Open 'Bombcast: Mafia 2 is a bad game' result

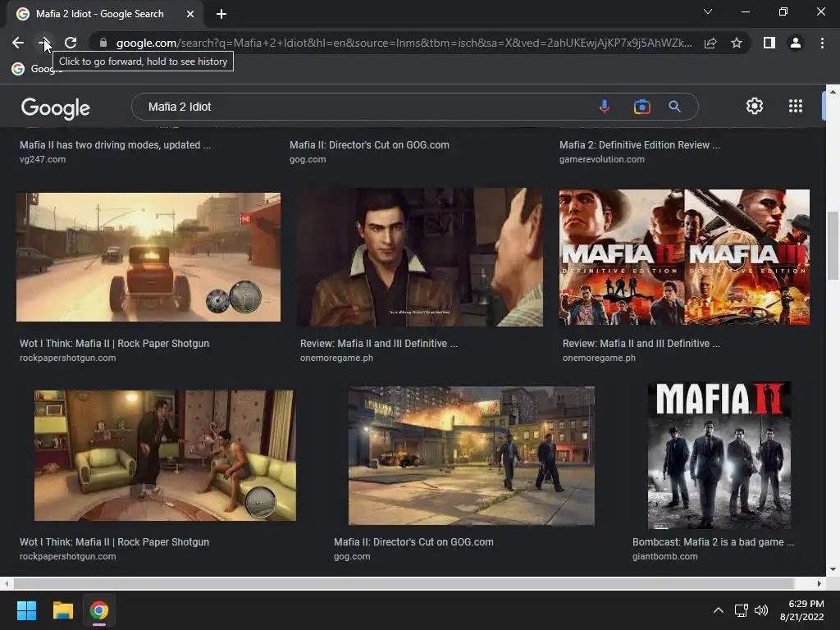[x=713, y=542]
